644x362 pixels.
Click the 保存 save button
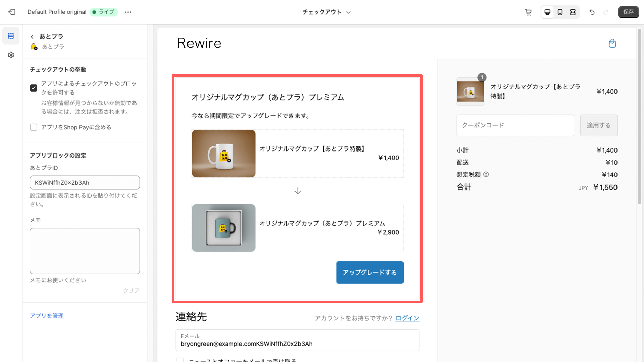click(628, 12)
